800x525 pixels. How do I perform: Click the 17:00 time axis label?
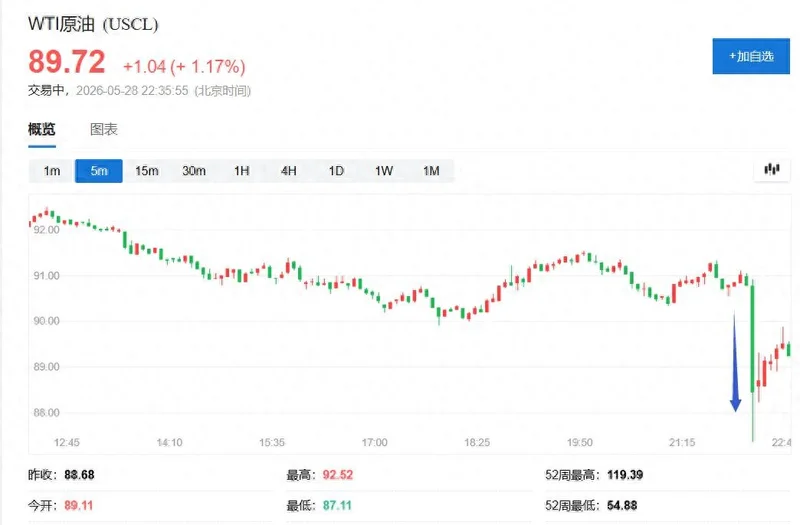(x=374, y=442)
